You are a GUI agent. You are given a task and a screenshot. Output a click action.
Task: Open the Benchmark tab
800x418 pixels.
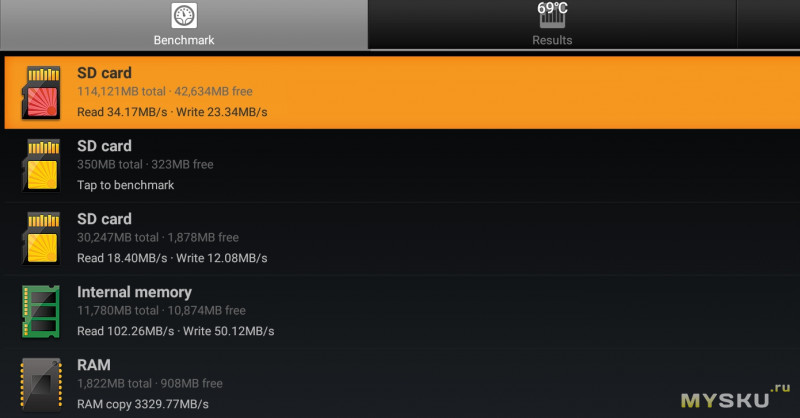point(184,24)
